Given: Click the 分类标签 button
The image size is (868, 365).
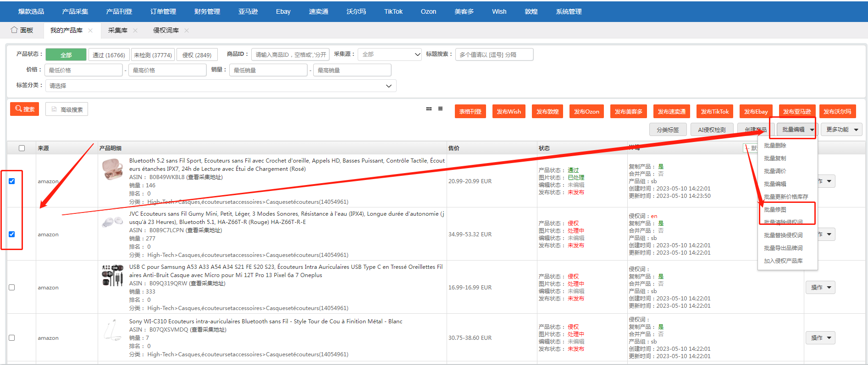Looking at the screenshot, I should tap(668, 130).
